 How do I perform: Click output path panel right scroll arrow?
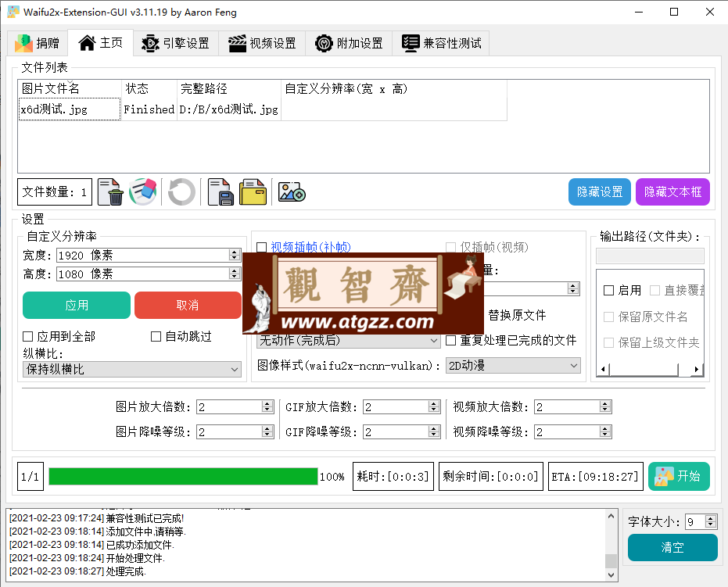(x=697, y=370)
